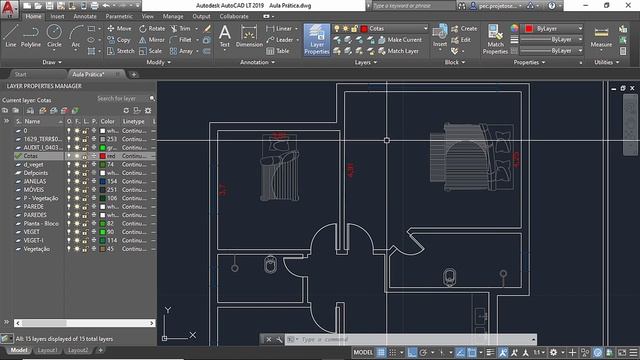
Task: Activate the Rotate tool
Action: point(152,29)
